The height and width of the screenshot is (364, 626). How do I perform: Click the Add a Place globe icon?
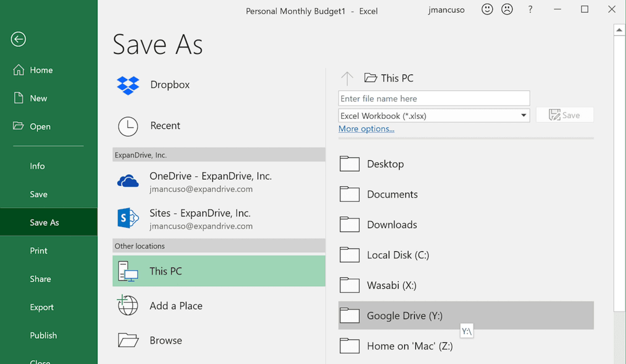pyautogui.click(x=128, y=305)
